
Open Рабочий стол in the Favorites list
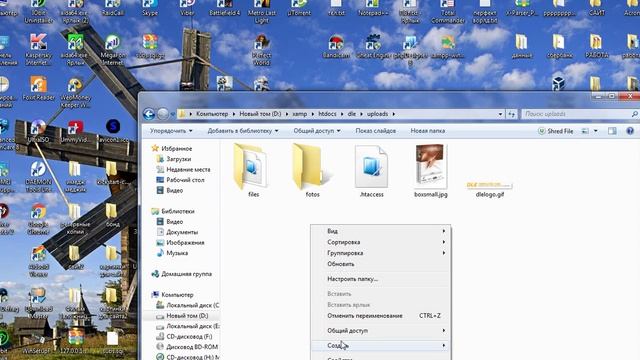tap(180, 180)
